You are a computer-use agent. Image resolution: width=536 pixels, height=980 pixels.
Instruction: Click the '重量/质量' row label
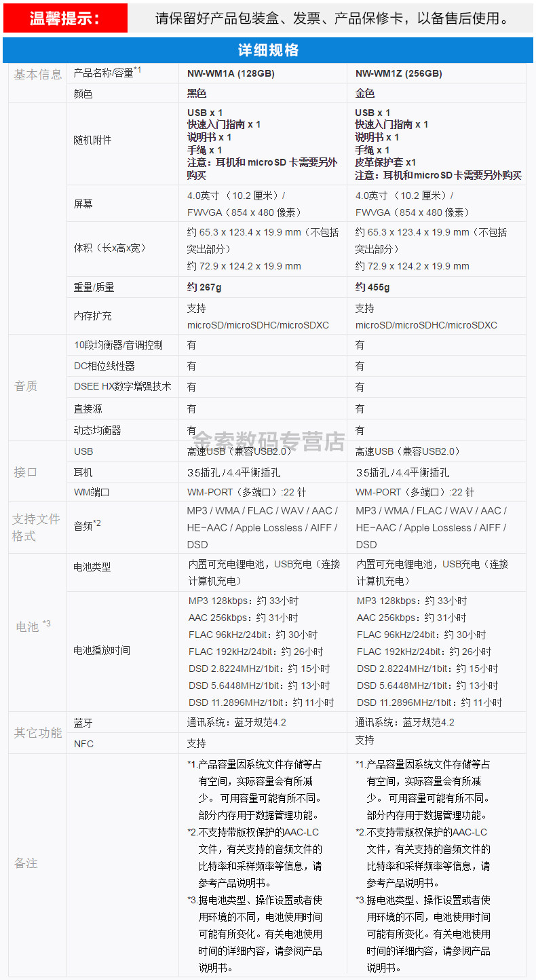(x=94, y=287)
